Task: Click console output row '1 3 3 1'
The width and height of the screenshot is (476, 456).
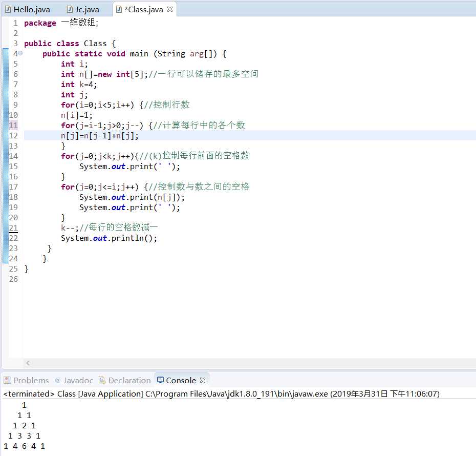Action: (24, 436)
